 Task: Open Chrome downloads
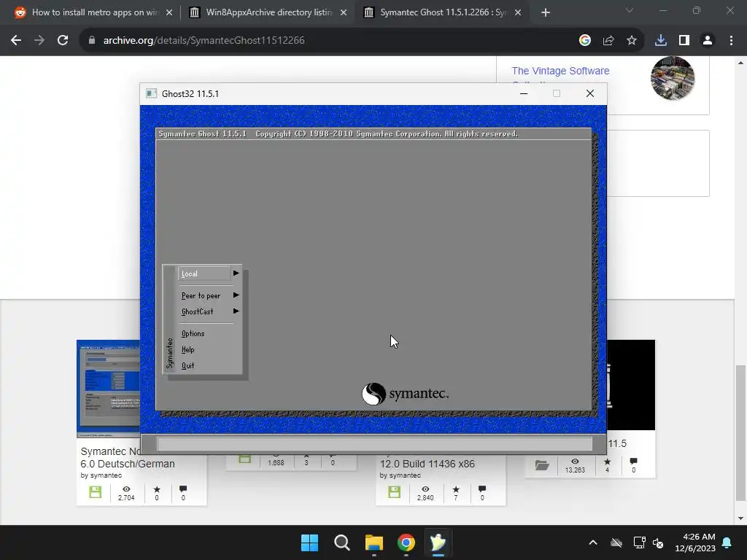pyautogui.click(x=661, y=41)
